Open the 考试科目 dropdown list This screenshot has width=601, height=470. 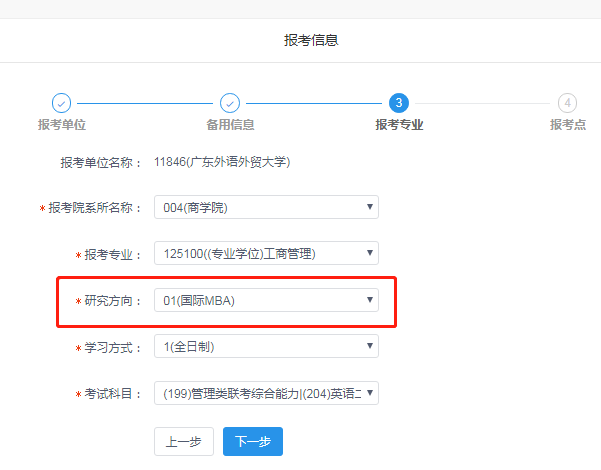266,393
